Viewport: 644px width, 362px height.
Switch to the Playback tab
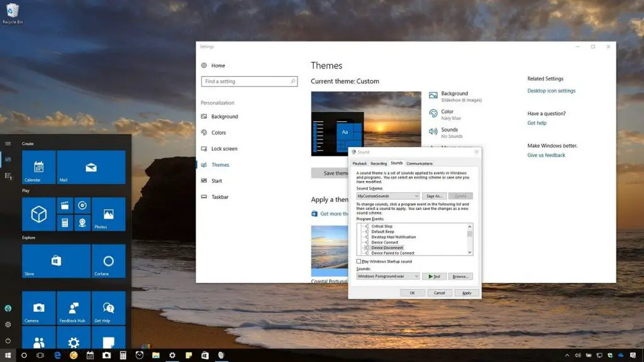(x=359, y=163)
